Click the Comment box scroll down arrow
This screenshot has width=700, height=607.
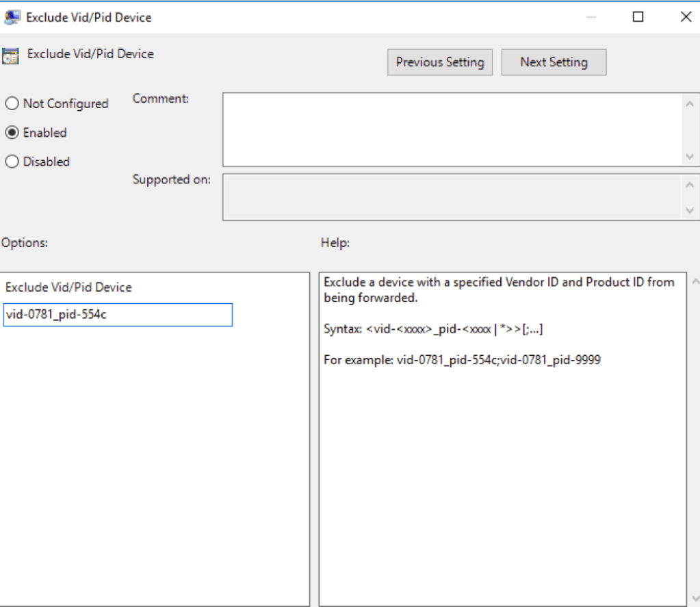689,157
